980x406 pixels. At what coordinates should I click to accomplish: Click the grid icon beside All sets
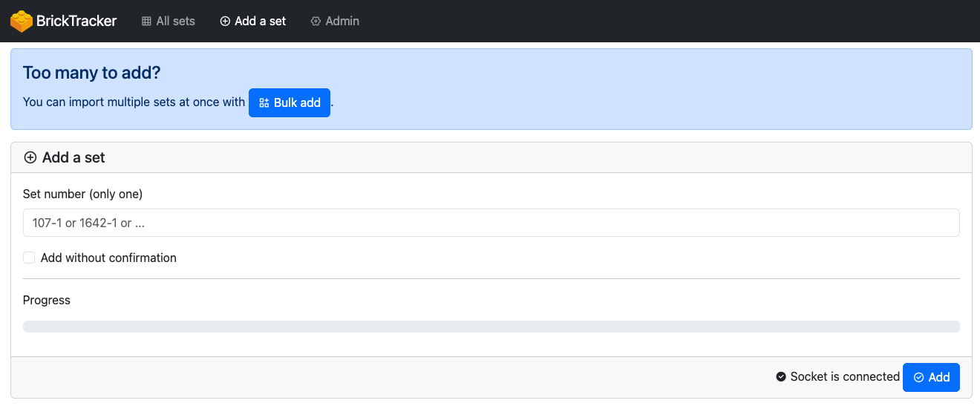(146, 22)
